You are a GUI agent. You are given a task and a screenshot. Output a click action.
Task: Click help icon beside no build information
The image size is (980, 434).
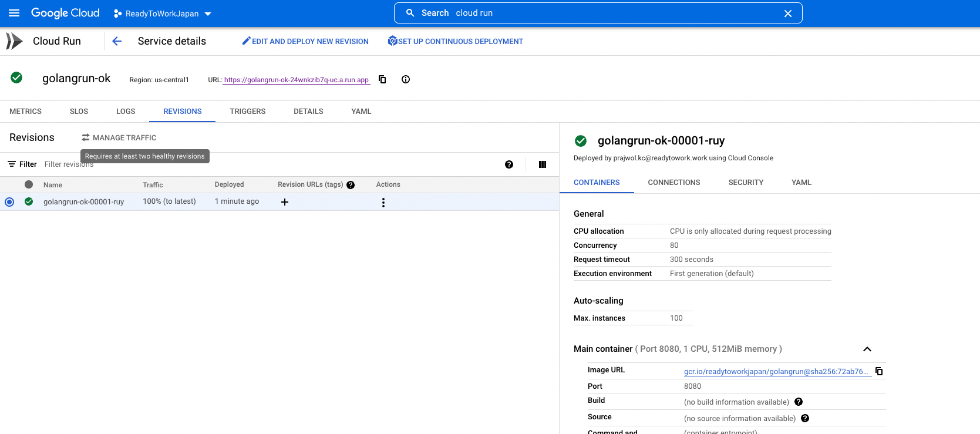click(799, 402)
